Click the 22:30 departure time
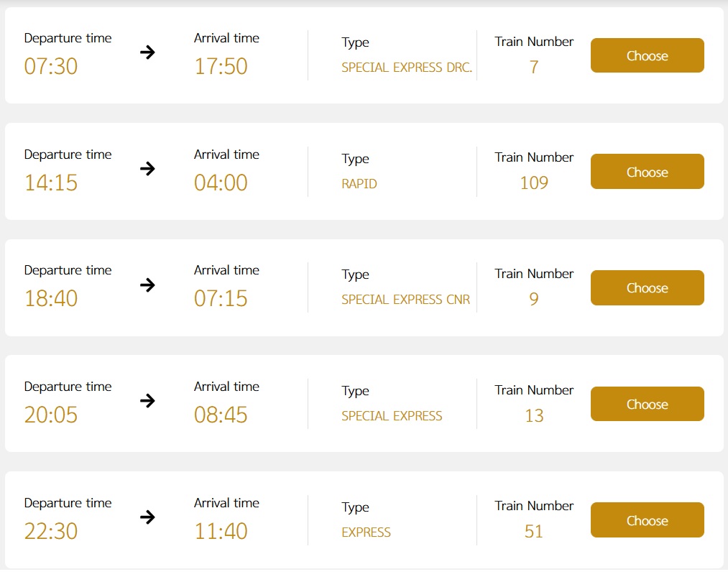 [51, 531]
